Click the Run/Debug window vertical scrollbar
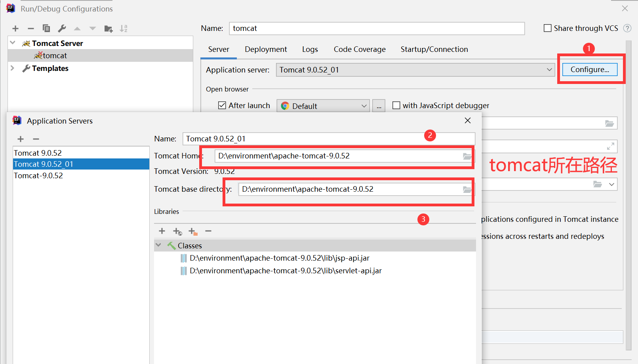Viewport: 638px width, 364px height. [628, 195]
